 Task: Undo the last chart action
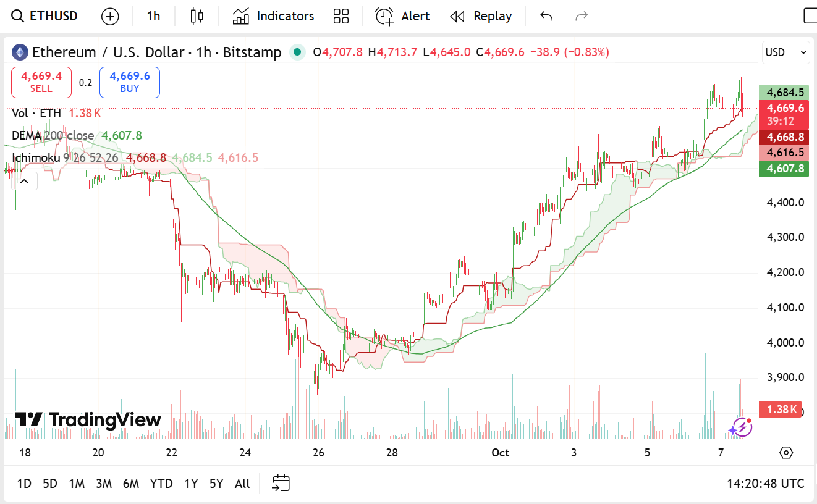coord(546,16)
